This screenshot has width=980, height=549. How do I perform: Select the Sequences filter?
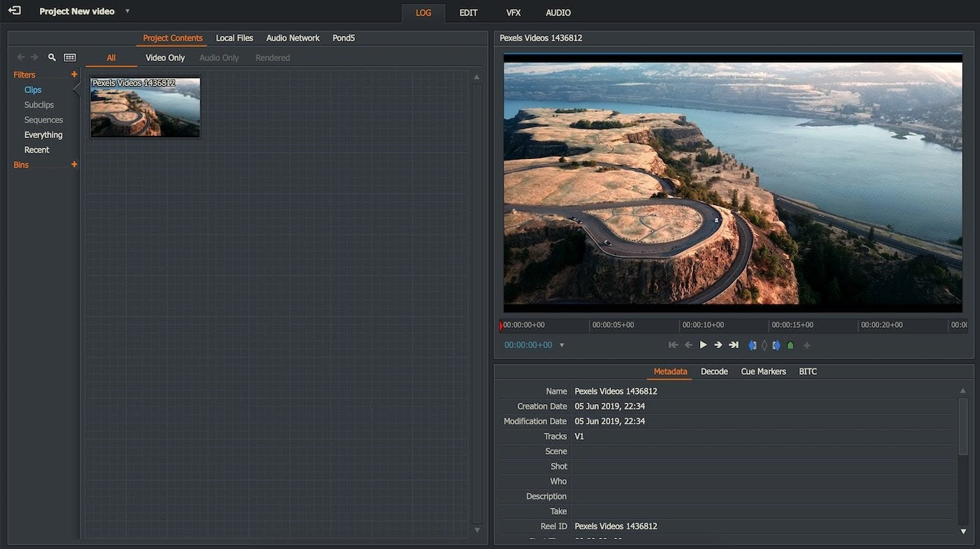tap(43, 120)
